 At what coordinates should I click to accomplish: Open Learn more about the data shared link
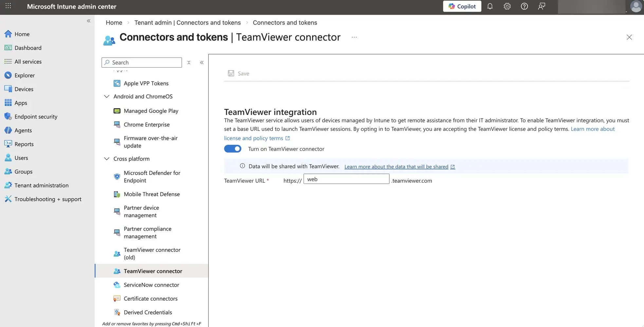point(399,167)
